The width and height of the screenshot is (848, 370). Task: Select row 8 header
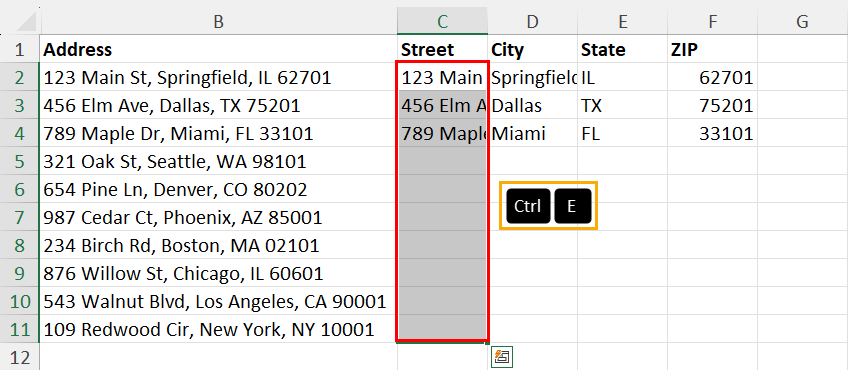[19, 246]
